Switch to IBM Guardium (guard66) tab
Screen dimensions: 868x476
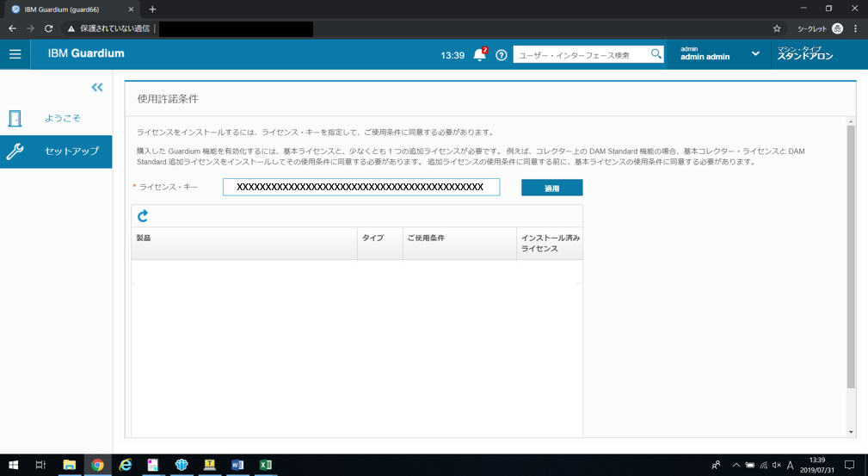tap(72, 9)
